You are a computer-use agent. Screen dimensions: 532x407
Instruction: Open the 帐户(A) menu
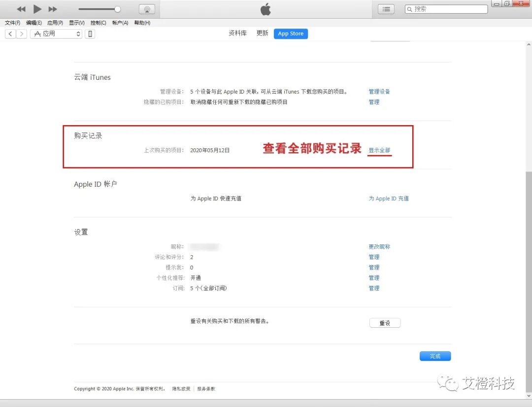[x=120, y=23]
